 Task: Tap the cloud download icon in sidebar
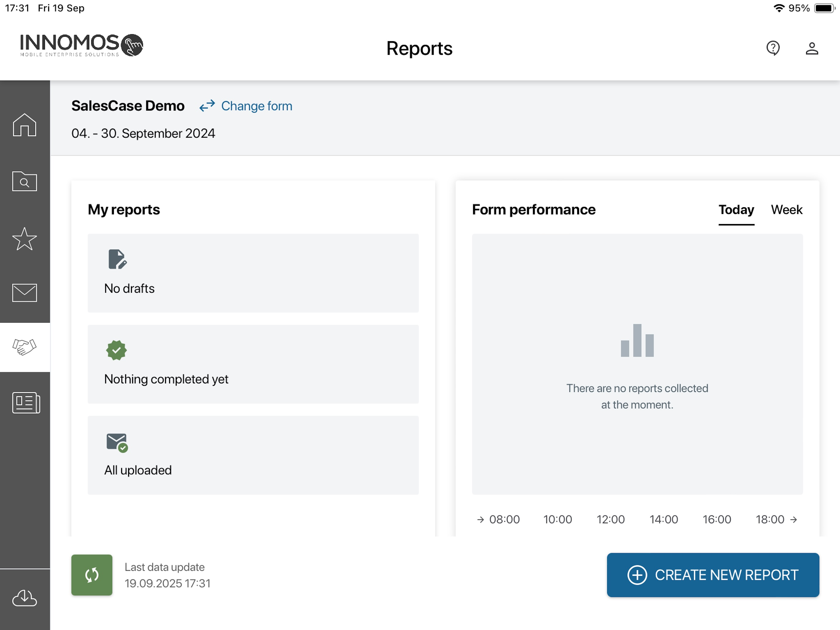pos(25,598)
